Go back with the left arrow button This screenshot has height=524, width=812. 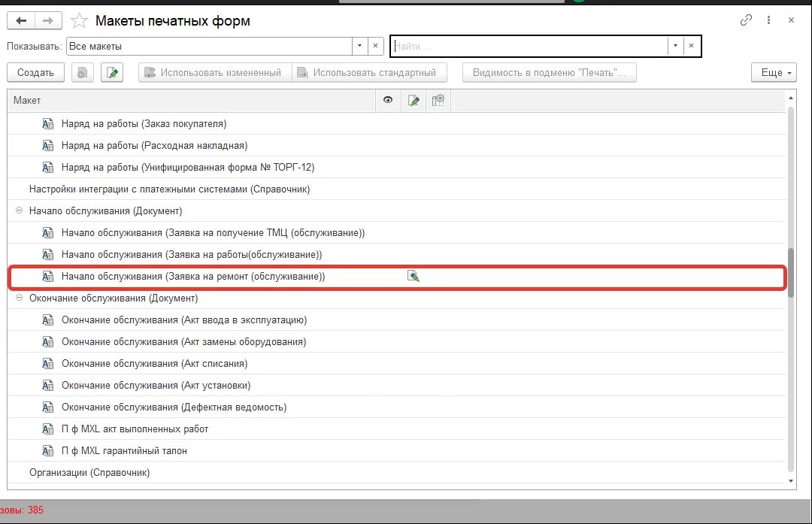[21, 21]
